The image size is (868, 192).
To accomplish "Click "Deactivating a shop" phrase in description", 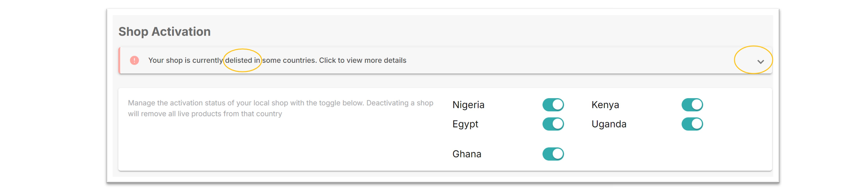I will tap(400, 103).
